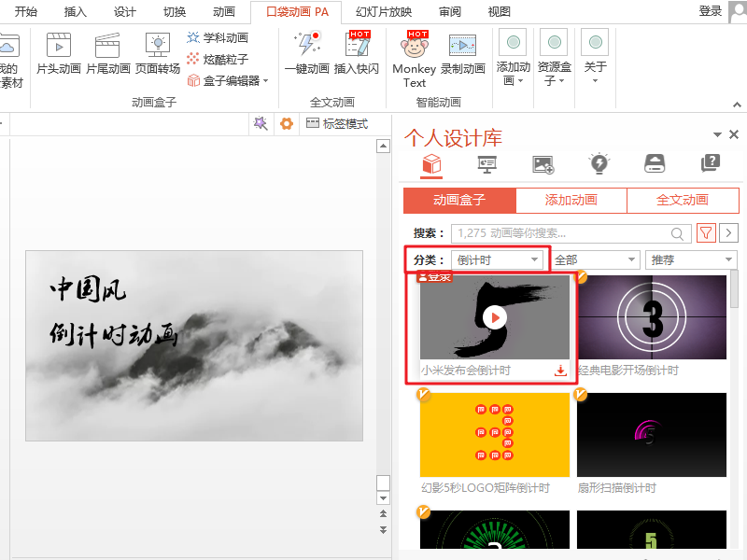Screen dimensions: 747x560
Task: Close the 个人设计库 pane
Action: coord(734,134)
